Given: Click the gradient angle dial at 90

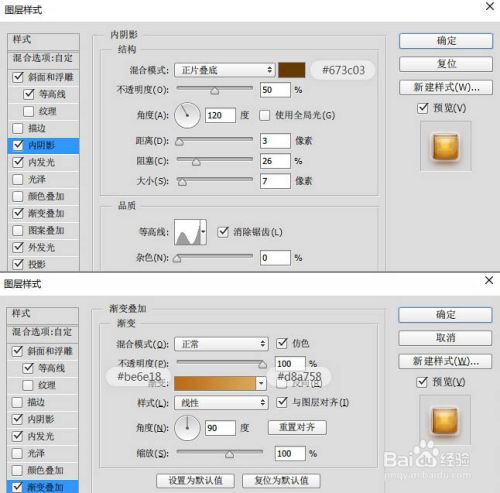Looking at the screenshot, I should pyautogui.click(x=187, y=428).
